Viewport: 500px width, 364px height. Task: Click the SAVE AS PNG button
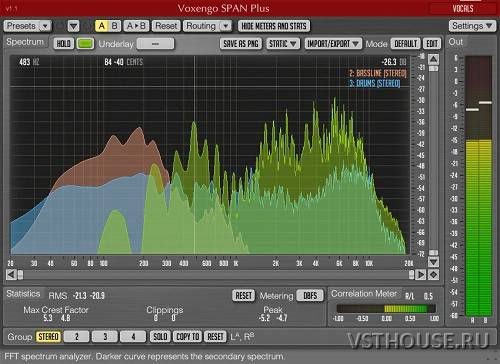pos(241,44)
